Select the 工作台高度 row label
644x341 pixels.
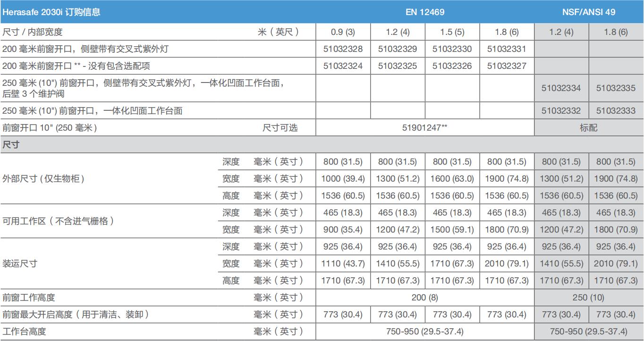point(24,332)
